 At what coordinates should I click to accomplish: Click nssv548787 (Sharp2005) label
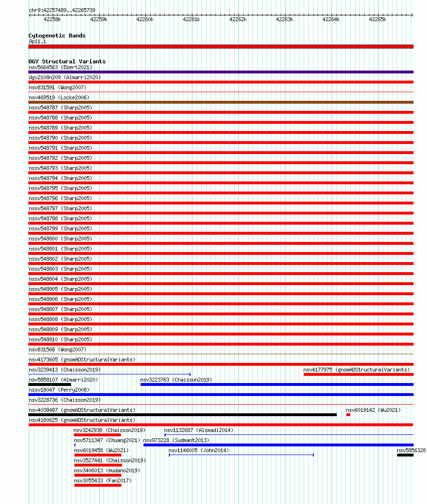(x=60, y=108)
